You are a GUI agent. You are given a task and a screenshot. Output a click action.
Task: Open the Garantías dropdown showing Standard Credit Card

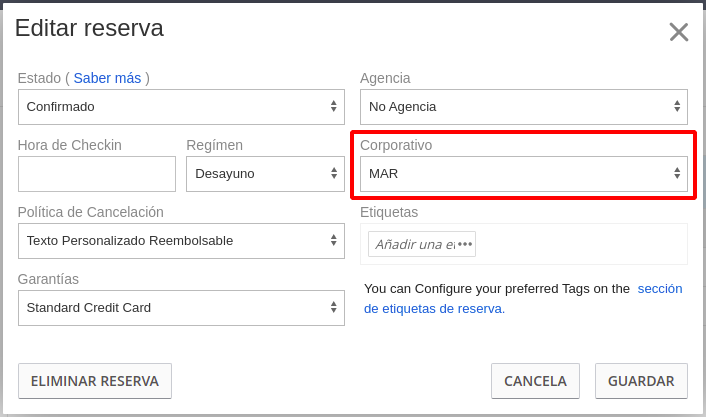click(181, 308)
